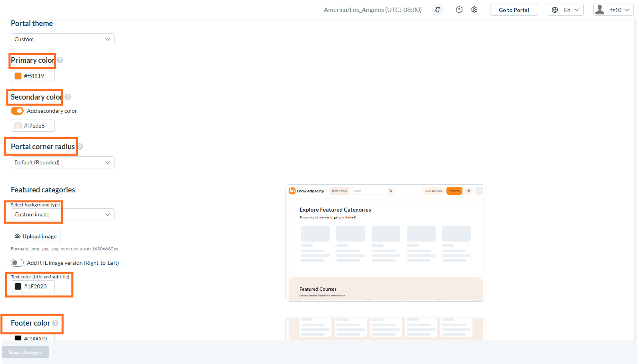The height and width of the screenshot is (364, 637).
Task: Click the Save changes button
Action: pyautogui.click(x=26, y=352)
